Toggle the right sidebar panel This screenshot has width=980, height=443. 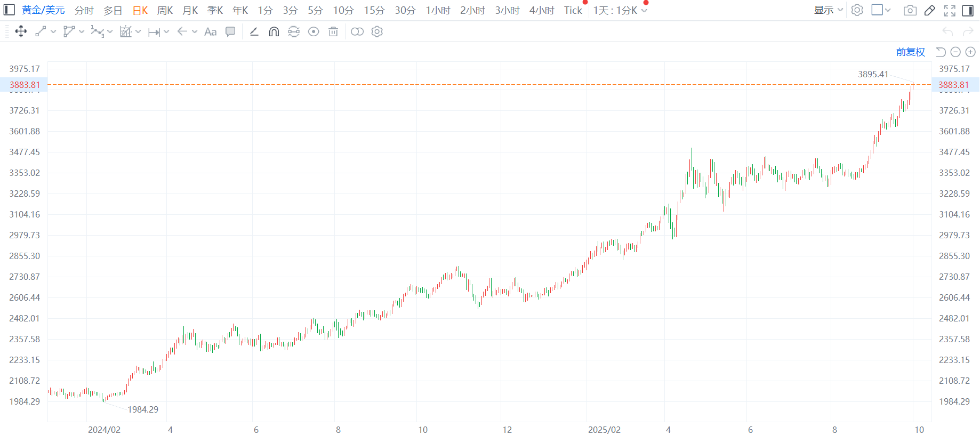[x=968, y=10]
